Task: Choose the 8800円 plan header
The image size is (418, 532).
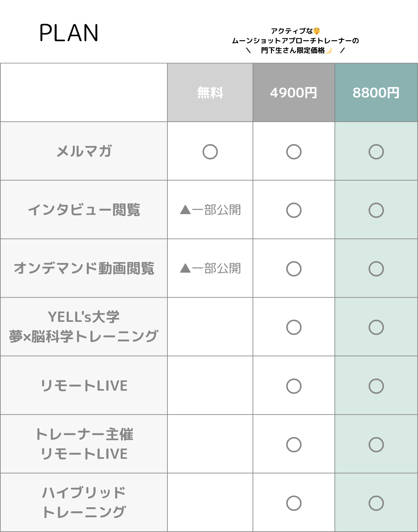Action: [376, 93]
